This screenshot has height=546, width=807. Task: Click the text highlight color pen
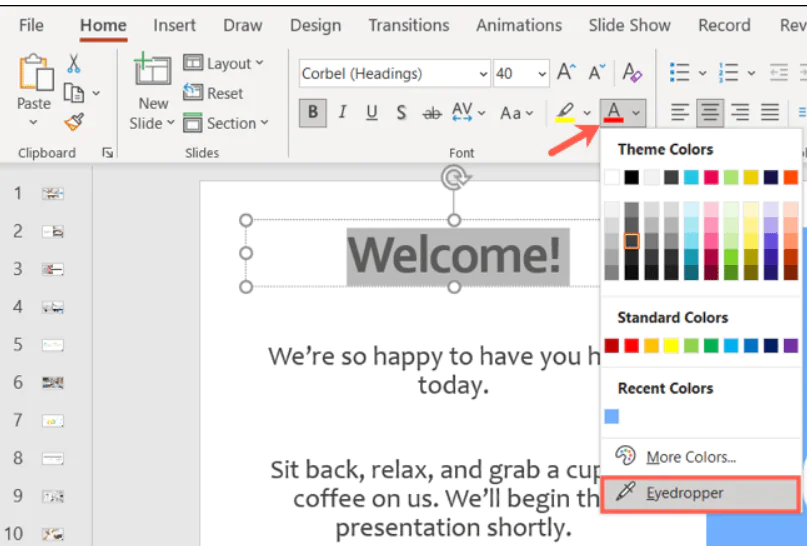[565, 112]
